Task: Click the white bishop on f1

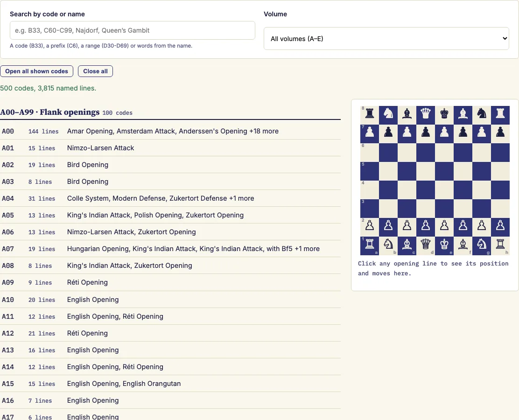Action: (463, 245)
